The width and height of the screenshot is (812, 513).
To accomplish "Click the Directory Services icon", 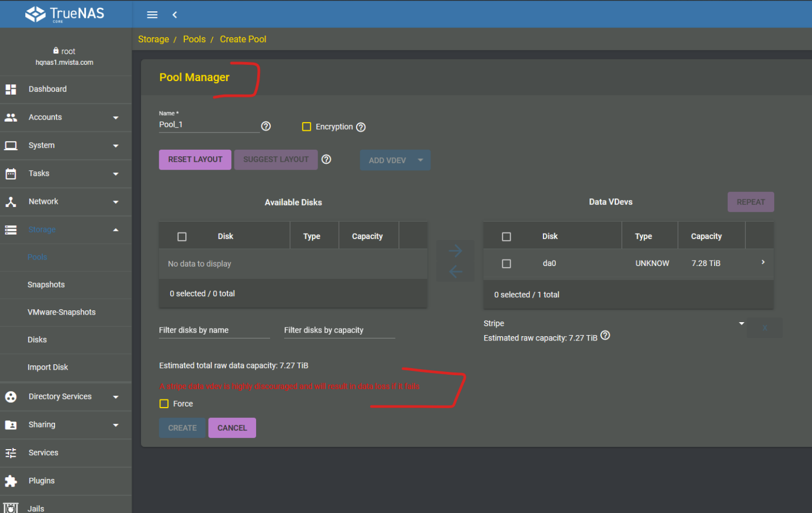I will (11, 397).
